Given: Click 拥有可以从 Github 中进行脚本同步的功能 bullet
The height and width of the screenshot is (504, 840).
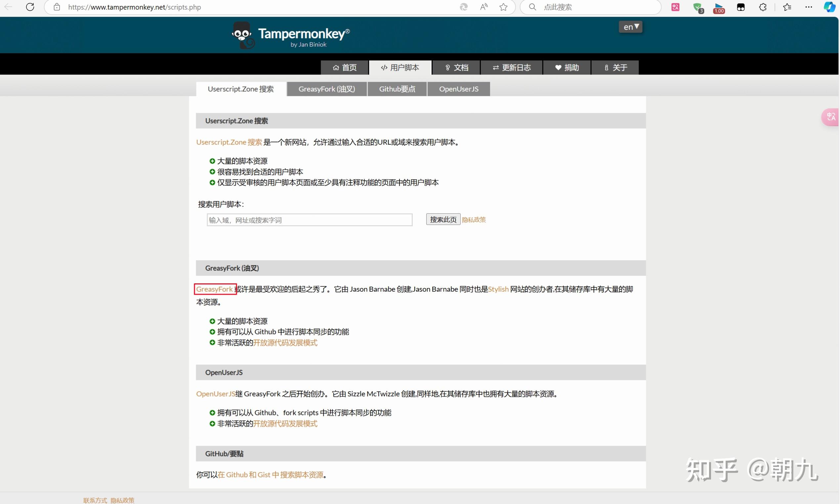Looking at the screenshot, I should click(x=283, y=332).
